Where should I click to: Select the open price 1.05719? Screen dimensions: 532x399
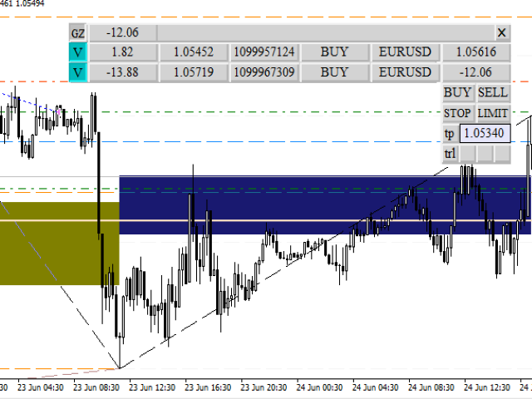(194, 72)
